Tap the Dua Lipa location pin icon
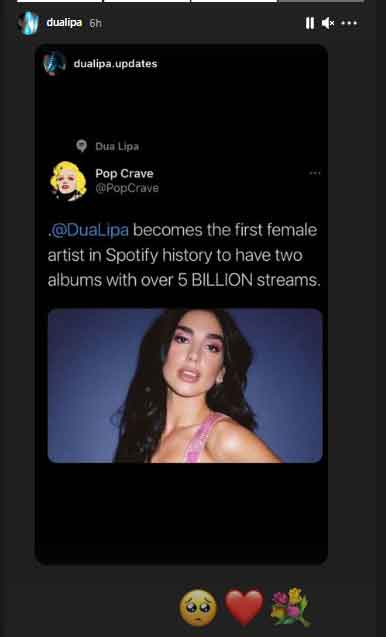Image resolution: width=386 pixels, height=637 pixels. point(82,146)
